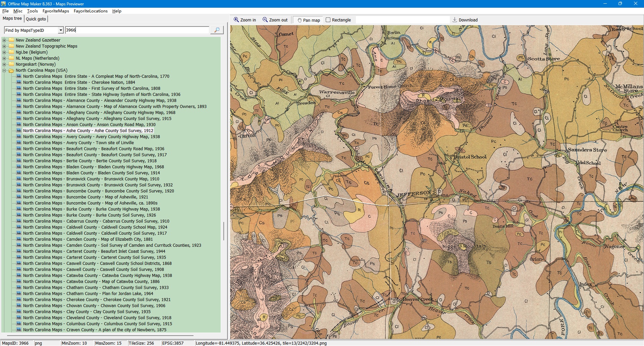Switch to the Quick goto tab
The height and width of the screenshot is (346, 644).
coord(36,19)
